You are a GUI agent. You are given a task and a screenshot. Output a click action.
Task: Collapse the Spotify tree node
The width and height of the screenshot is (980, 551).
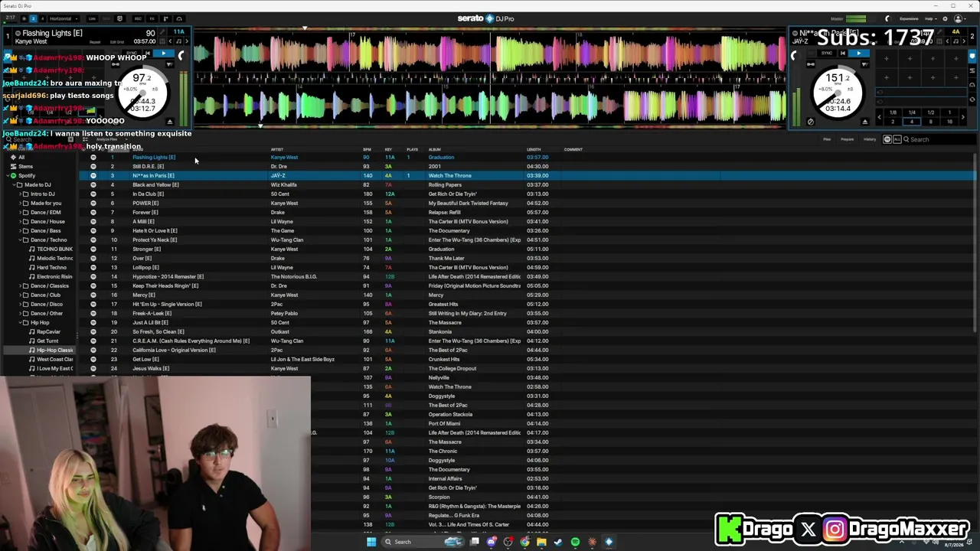tap(7, 175)
